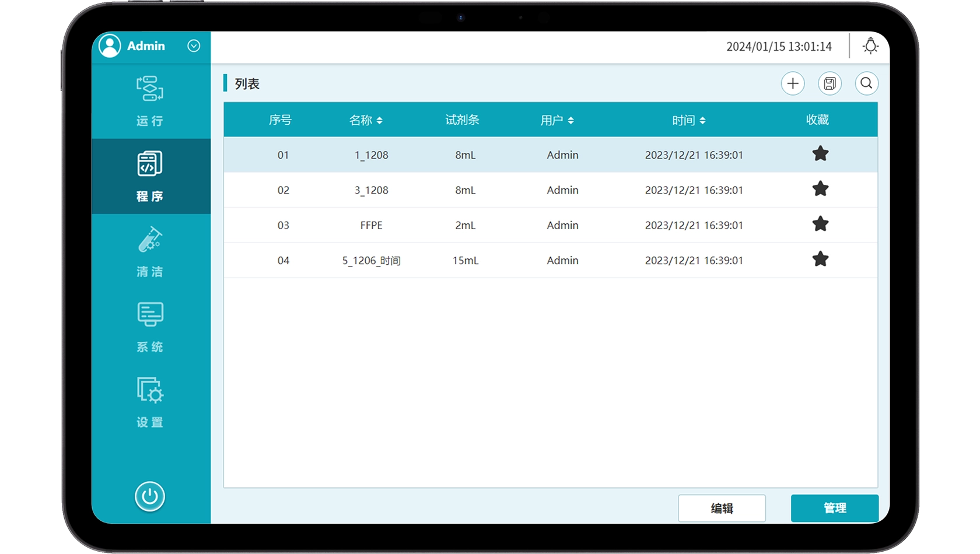Click the Admin user avatar icon
This screenshot has height=554, width=980.
pos(110,45)
